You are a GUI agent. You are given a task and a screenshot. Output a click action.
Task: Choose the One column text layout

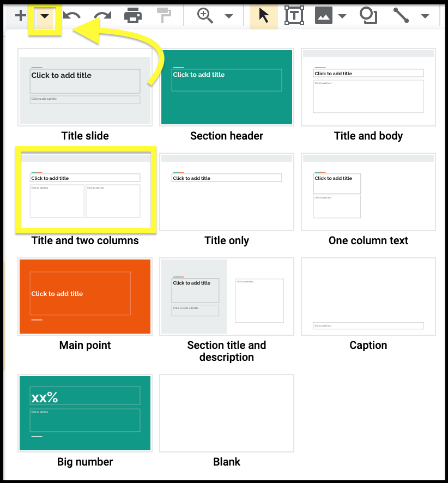(x=368, y=192)
